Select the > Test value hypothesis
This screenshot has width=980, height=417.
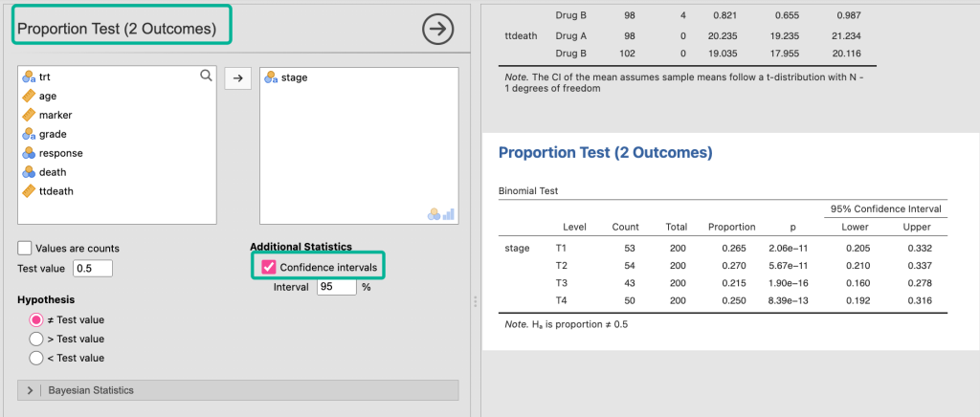tap(36, 339)
